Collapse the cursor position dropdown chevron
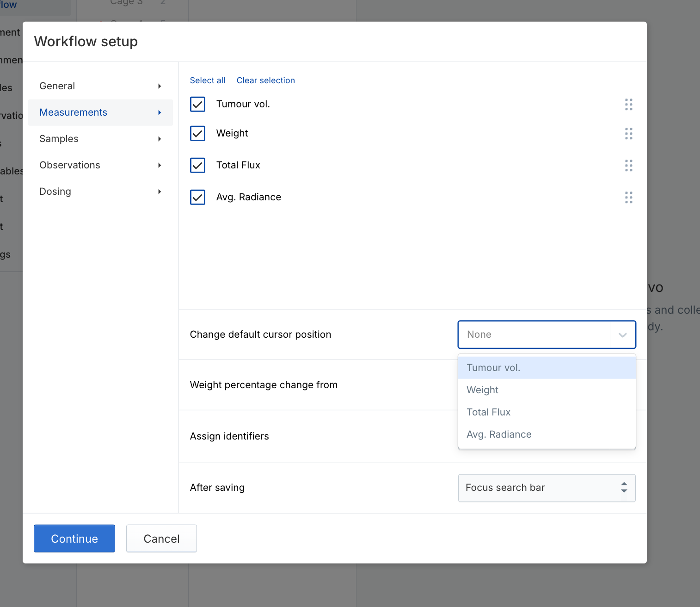This screenshot has width=700, height=607. point(622,335)
